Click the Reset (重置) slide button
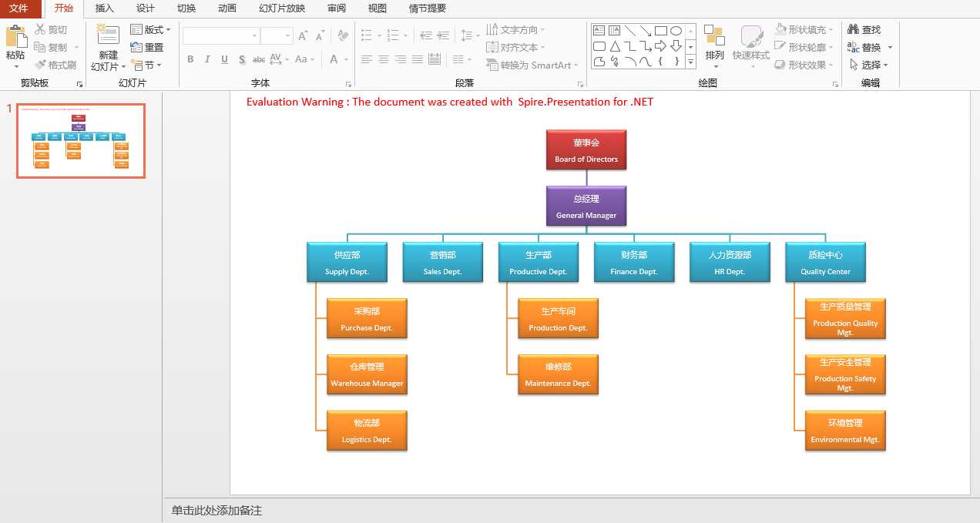The image size is (980, 523). coord(147,48)
